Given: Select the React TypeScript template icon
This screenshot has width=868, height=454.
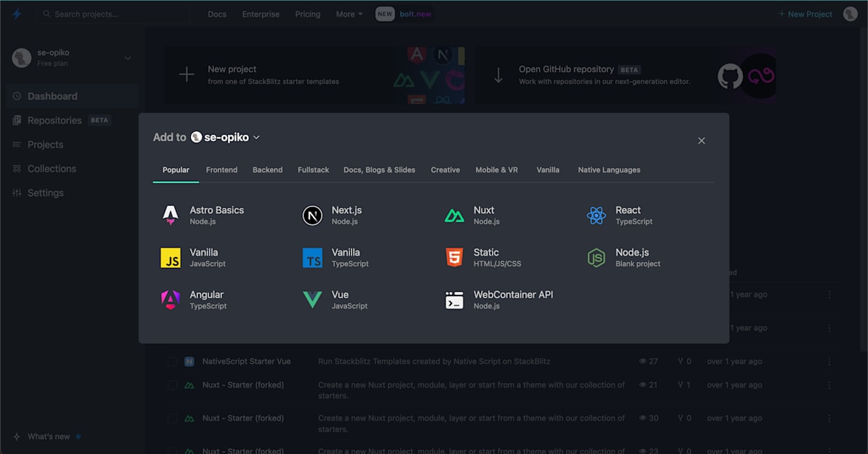Looking at the screenshot, I should (x=596, y=215).
